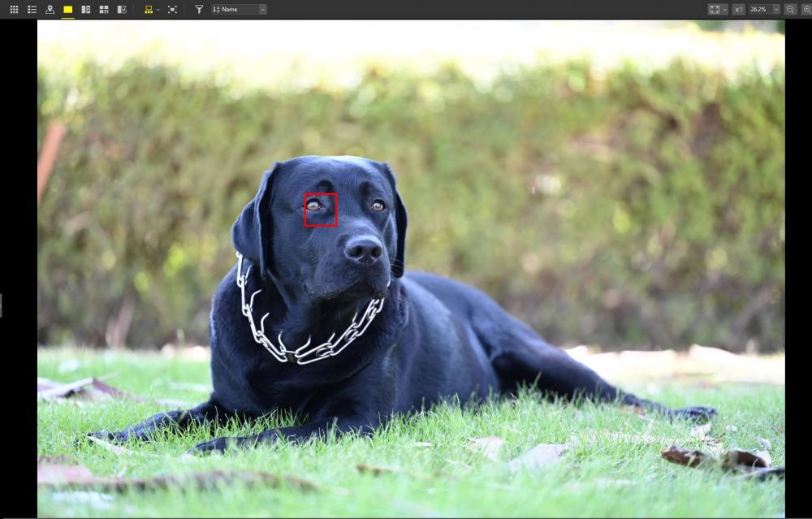This screenshot has height=519, width=812.
Task: Open the filter funnel tool
Action: pos(199,9)
